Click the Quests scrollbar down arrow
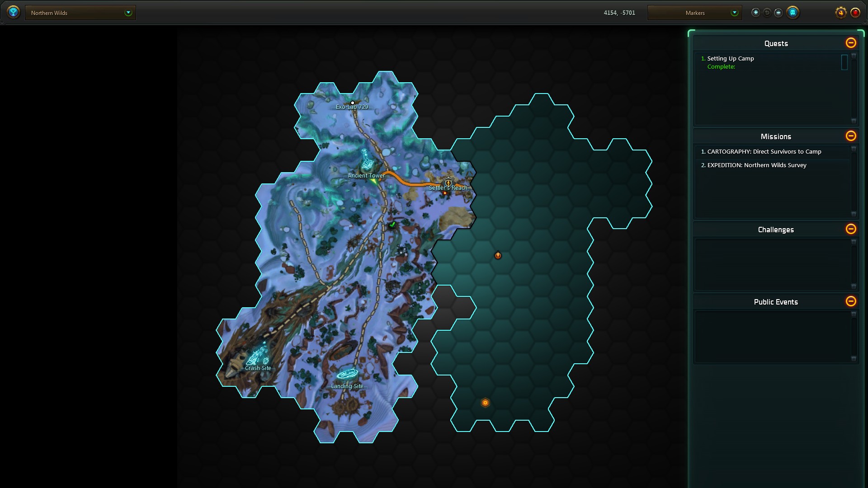The height and width of the screenshot is (488, 868). 854,121
